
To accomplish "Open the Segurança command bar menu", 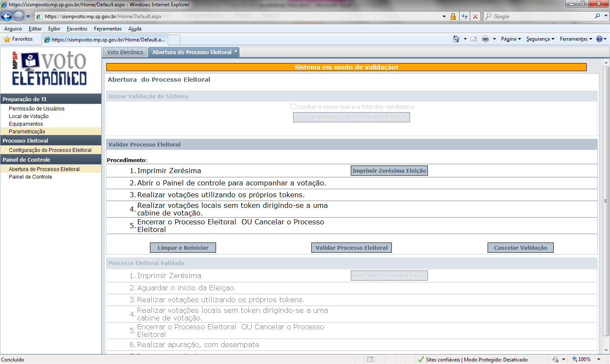I will click(x=540, y=39).
